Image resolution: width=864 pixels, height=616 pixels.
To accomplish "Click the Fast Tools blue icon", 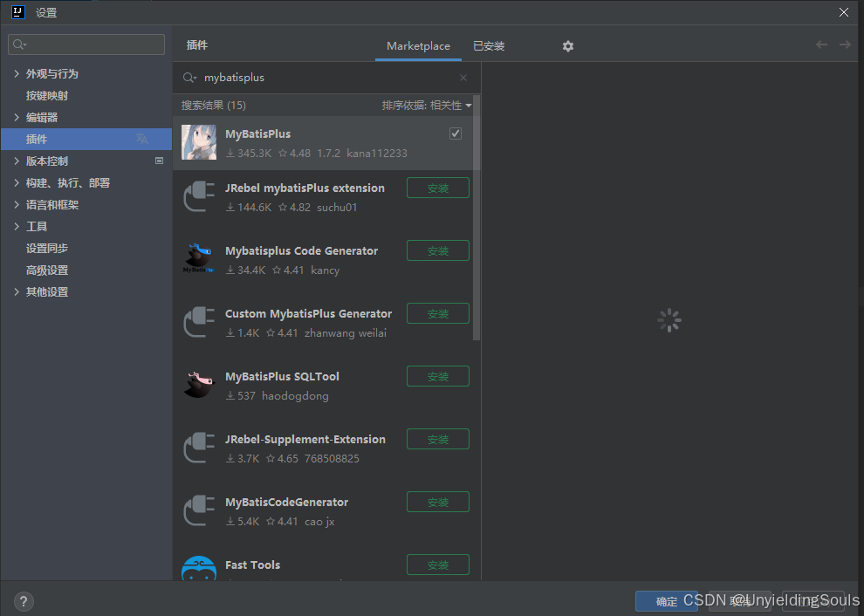I will click(x=199, y=568).
